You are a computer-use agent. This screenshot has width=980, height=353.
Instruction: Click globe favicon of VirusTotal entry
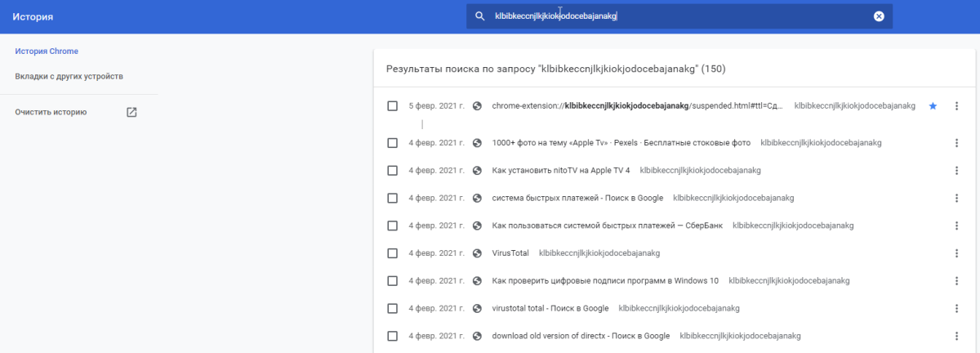(x=477, y=253)
